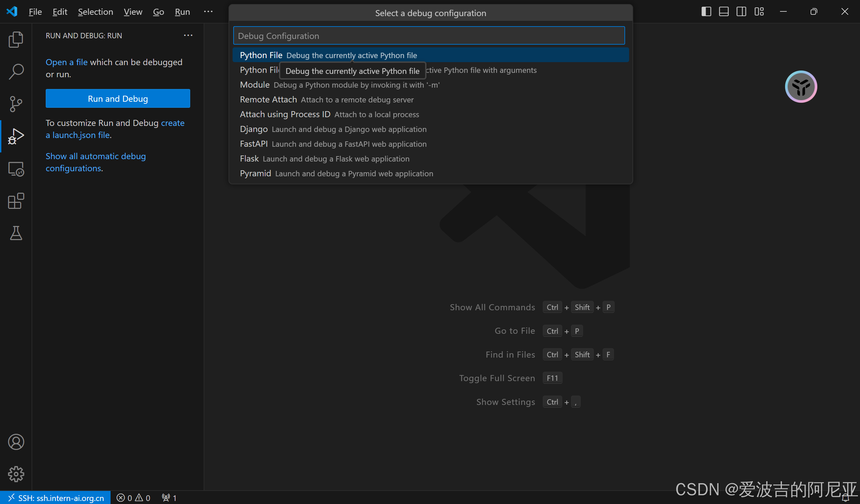Open Remote Explorer icon in activity bar
This screenshot has width=860, height=504.
tap(16, 169)
